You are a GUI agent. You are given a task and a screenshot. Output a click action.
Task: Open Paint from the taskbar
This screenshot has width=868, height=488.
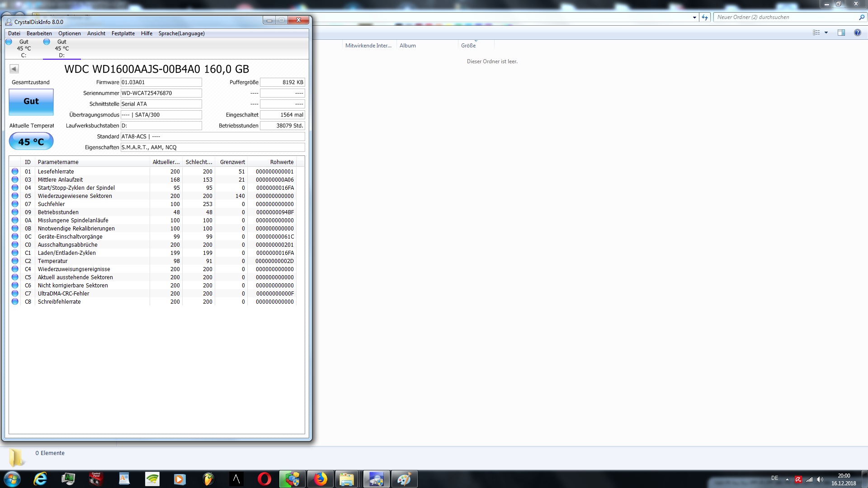pos(404,479)
